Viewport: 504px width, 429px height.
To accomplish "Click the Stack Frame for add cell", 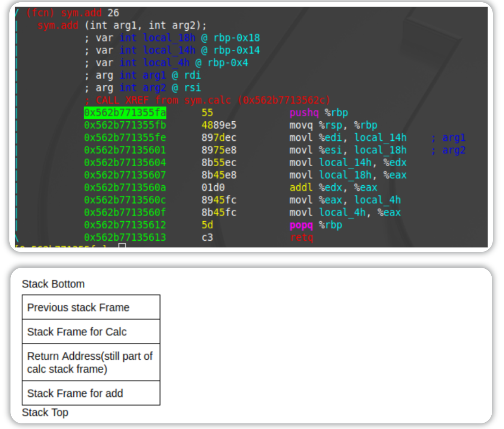I will pyautogui.click(x=91, y=393).
